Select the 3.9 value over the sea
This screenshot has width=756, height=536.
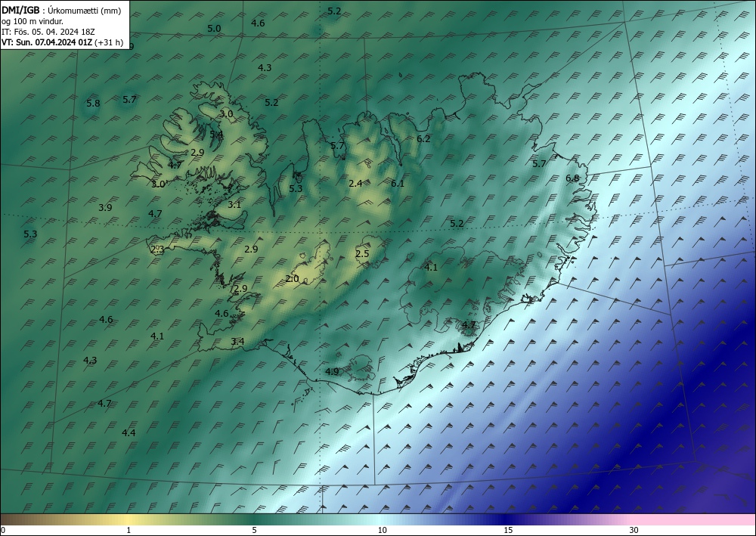click(x=105, y=207)
